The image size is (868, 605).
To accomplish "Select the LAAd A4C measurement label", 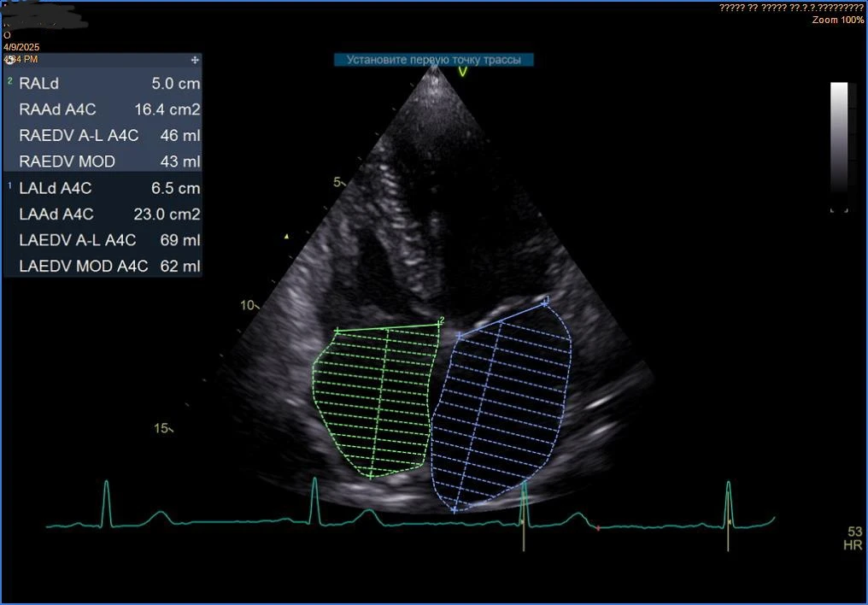I will tap(56, 214).
